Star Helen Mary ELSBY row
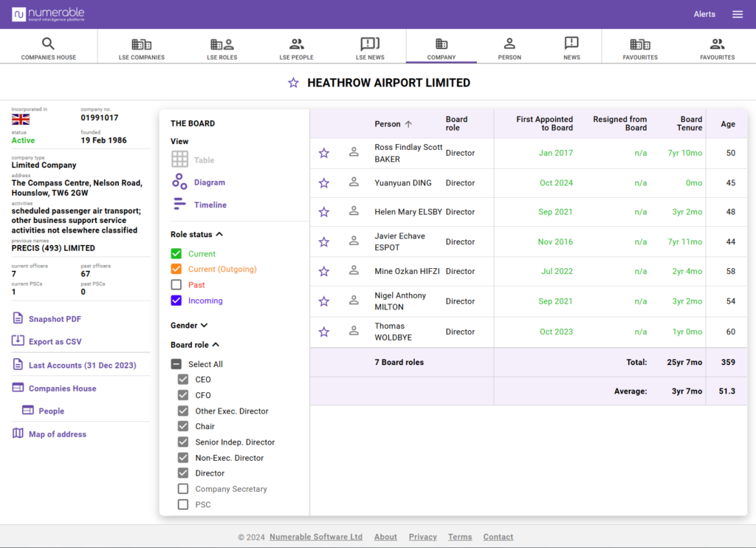The width and height of the screenshot is (756, 548). pyautogui.click(x=324, y=212)
